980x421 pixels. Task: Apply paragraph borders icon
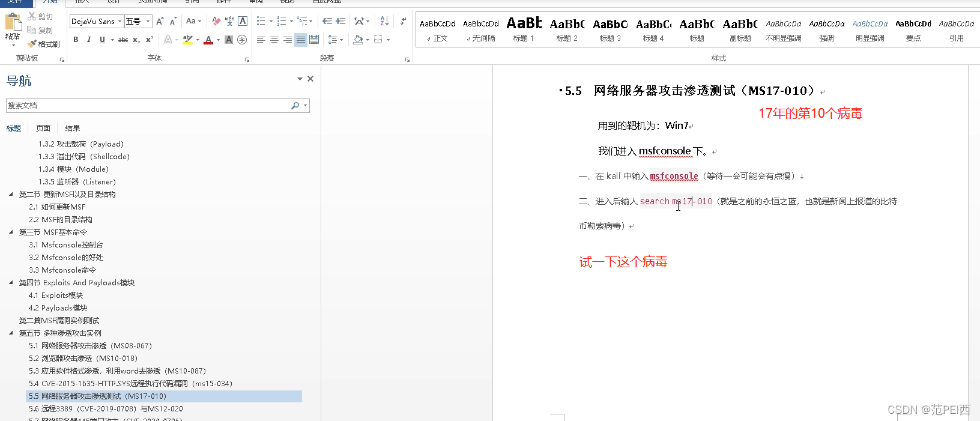pos(378,40)
